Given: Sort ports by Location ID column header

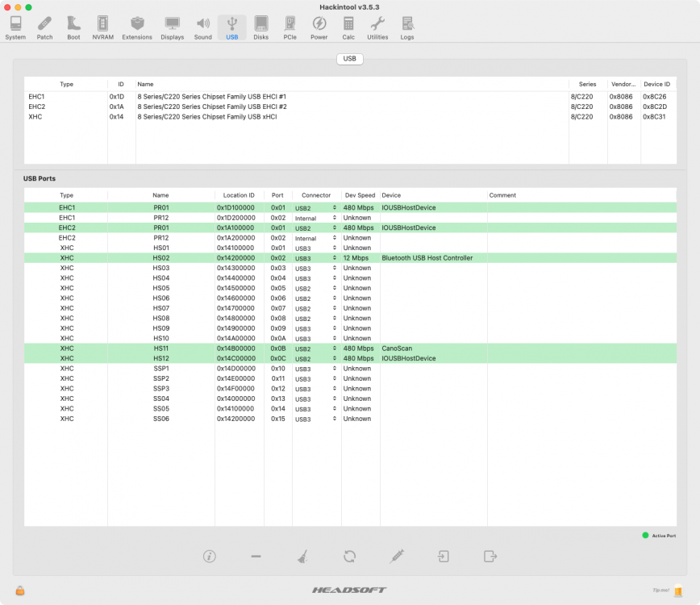Looking at the screenshot, I should 239,195.
